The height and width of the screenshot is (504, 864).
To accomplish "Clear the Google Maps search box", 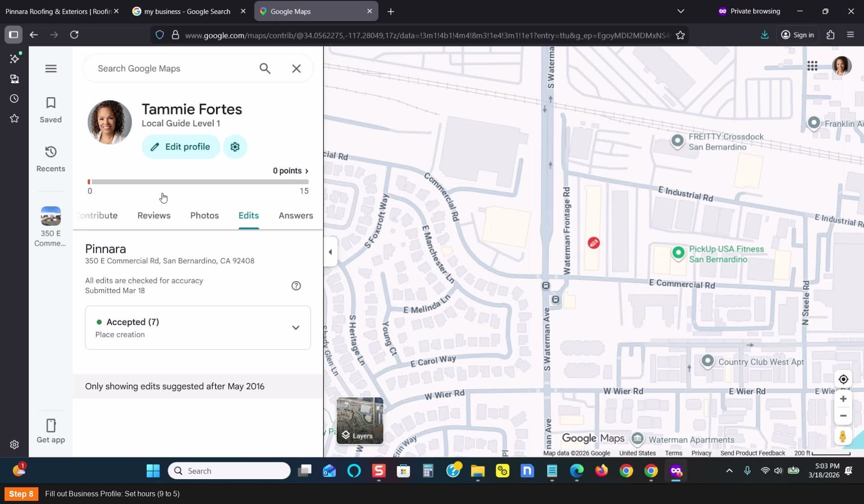I will (x=296, y=69).
